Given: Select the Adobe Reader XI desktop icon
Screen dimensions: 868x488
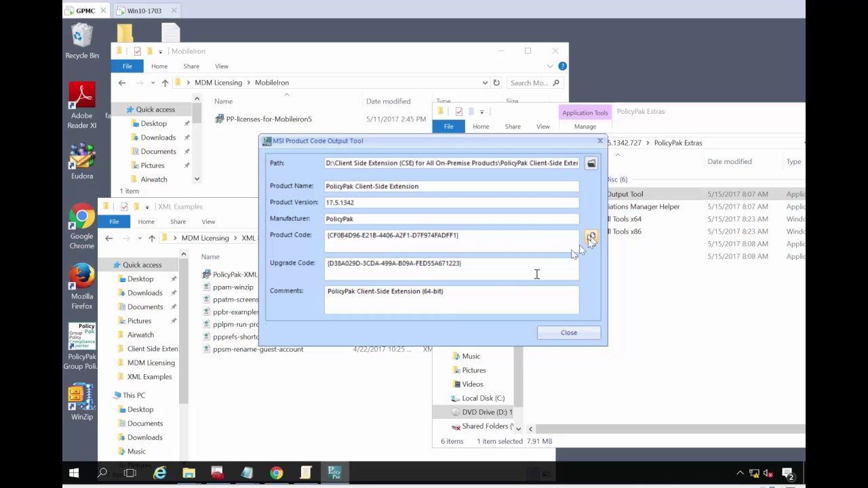Looking at the screenshot, I should click(82, 106).
